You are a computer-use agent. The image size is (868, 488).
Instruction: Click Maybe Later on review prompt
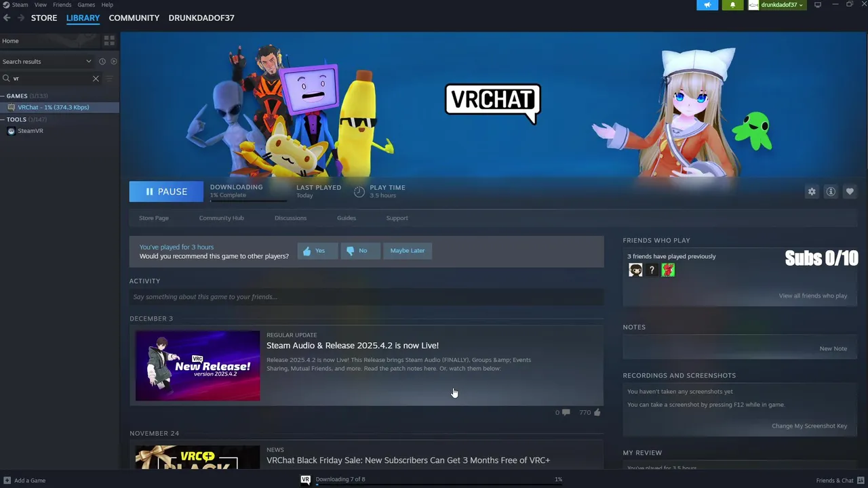point(408,251)
